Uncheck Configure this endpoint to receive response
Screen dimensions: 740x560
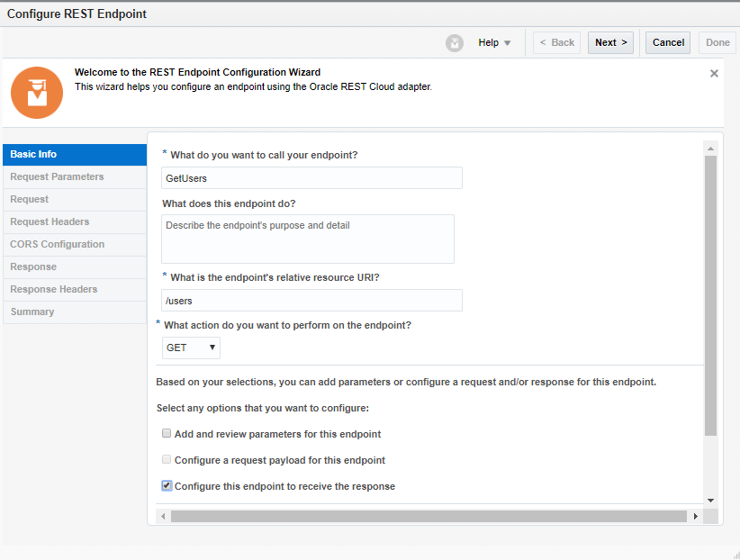tap(167, 486)
